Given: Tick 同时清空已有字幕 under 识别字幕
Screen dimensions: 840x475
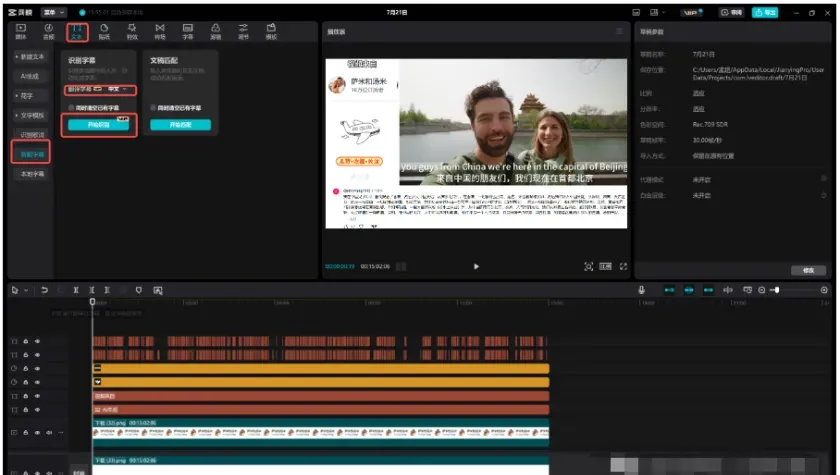Looking at the screenshot, I should click(x=71, y=108).
